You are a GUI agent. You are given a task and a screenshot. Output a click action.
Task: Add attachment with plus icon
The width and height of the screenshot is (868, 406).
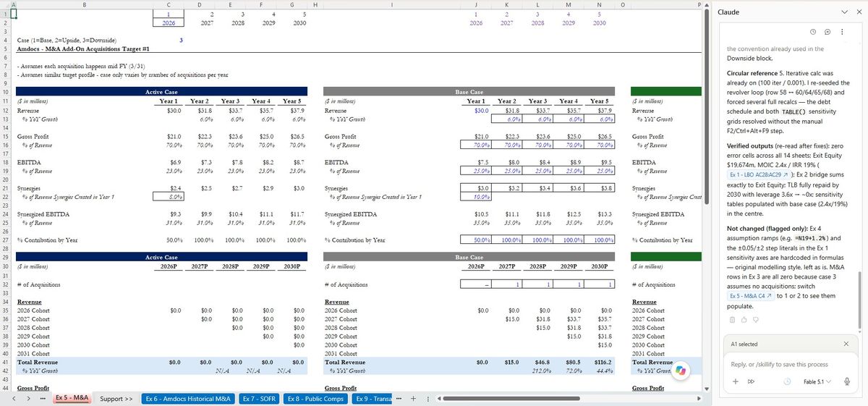point(734,381)
